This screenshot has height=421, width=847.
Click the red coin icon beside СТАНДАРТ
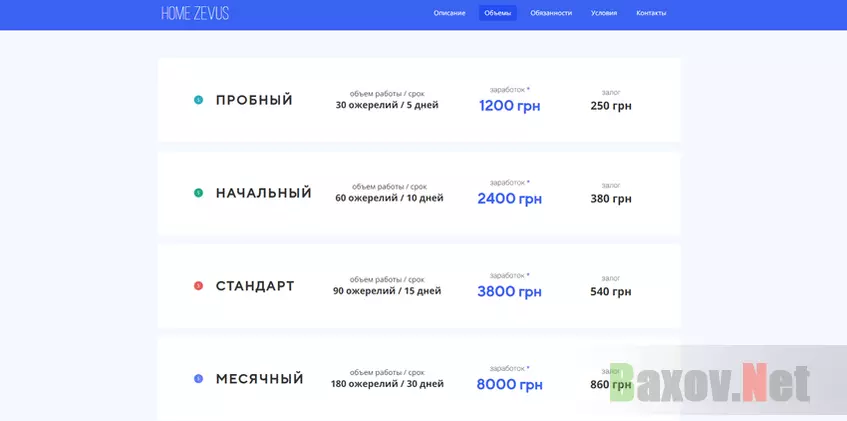click(x=198, y=286)
